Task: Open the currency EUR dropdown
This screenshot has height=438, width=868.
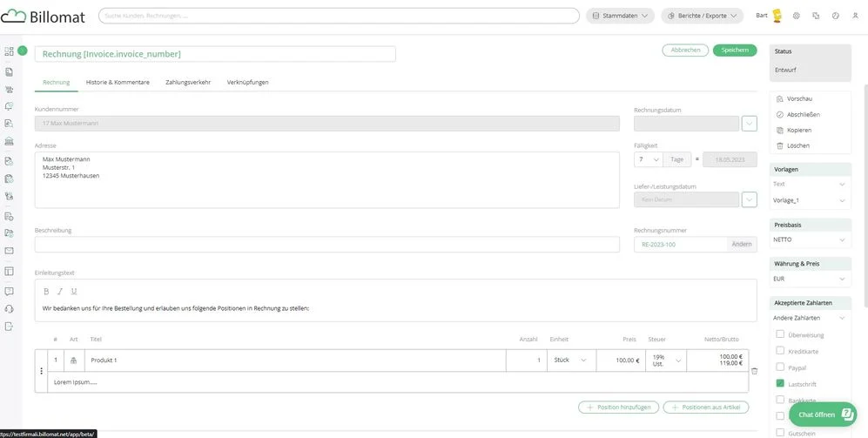Action: (810, 279)
